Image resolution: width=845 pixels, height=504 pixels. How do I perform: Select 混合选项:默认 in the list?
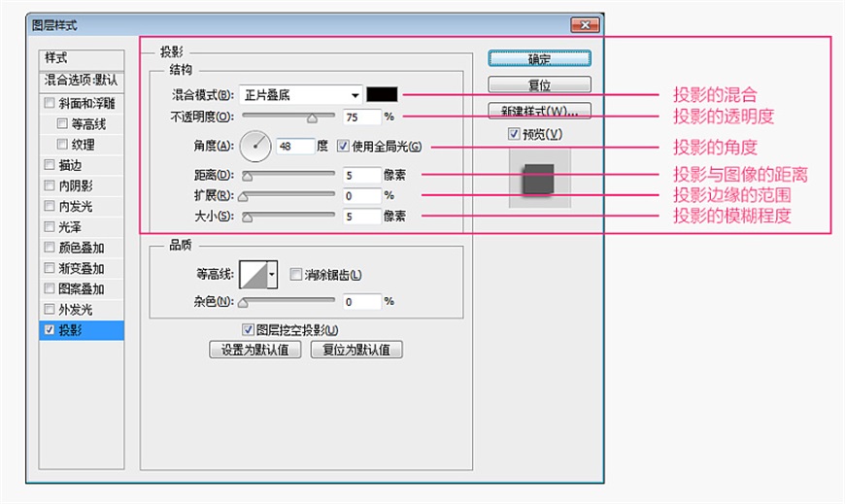(x=82, y=81)
